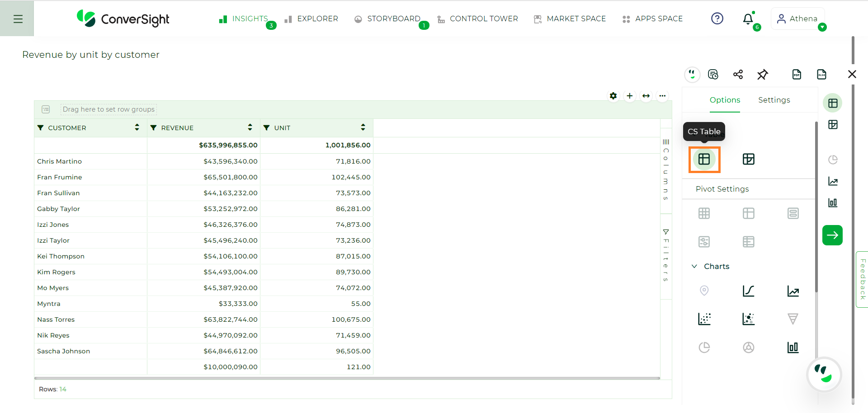This screenshot has width=868, height=413.
Task: Toggle the Columns side panel
Action: click(x=666, y=170)
